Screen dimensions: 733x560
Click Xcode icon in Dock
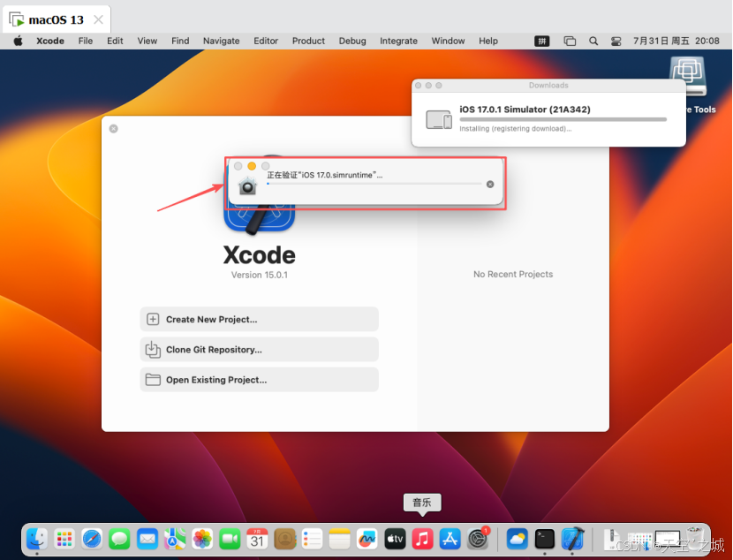572,539
